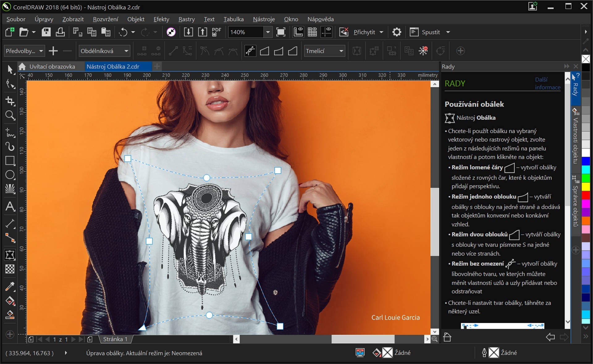Choose the Ellipse tool

click(x=10, y=175)
